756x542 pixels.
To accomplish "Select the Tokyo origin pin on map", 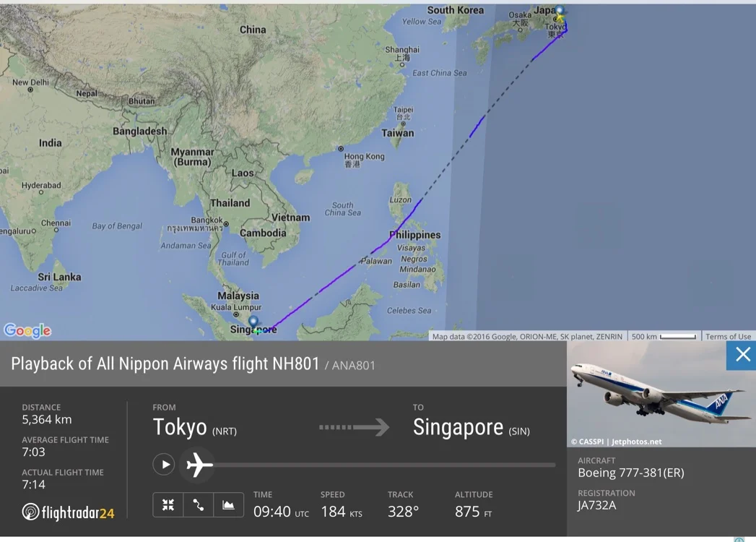I will pos(560,10).
